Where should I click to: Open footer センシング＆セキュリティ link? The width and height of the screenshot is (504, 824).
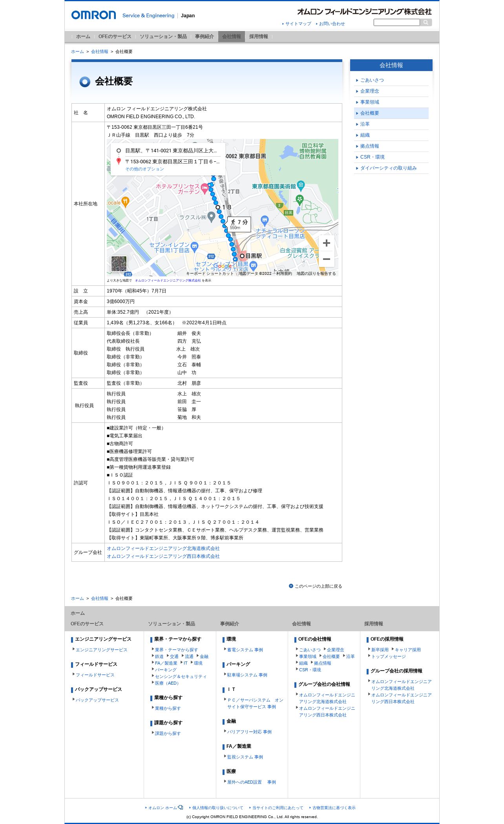point(181,676)
